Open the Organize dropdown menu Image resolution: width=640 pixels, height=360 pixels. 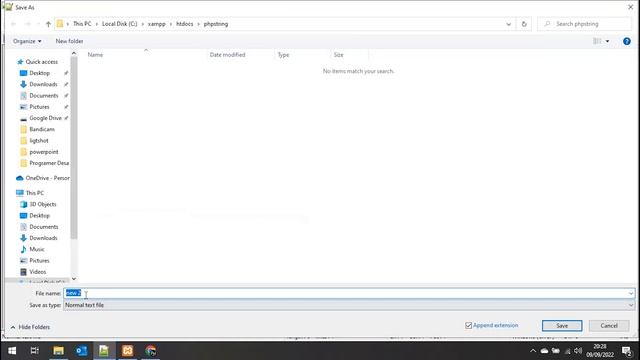(x=27, y=41)
